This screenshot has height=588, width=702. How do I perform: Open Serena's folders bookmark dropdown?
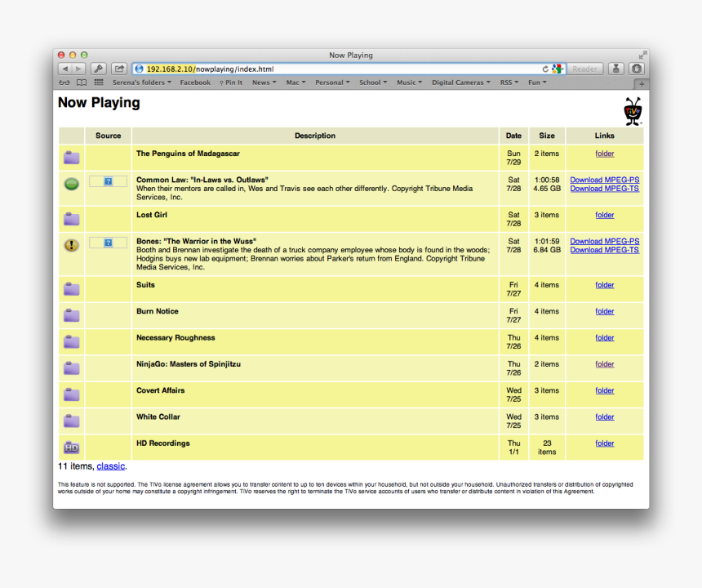[x=142, y=82]
